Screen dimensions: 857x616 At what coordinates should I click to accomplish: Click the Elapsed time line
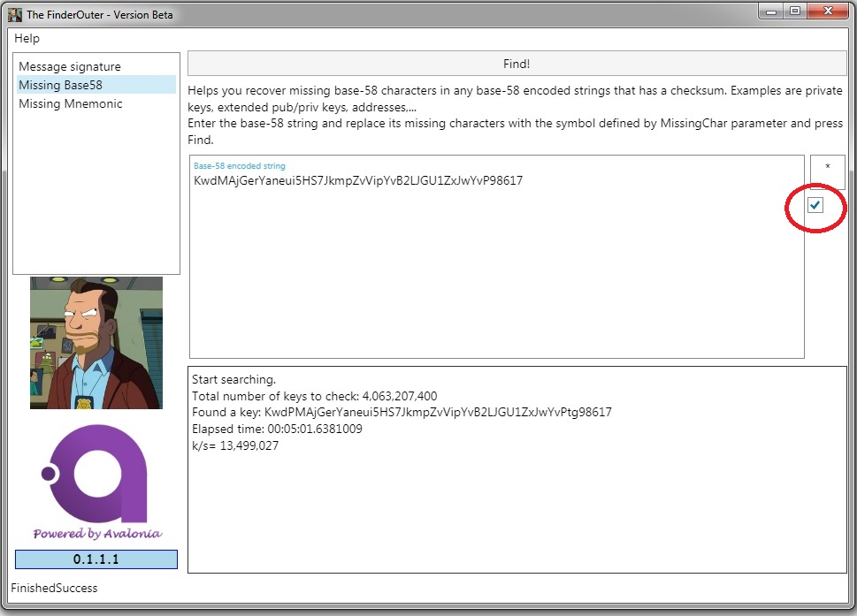(x=277, y=429)
